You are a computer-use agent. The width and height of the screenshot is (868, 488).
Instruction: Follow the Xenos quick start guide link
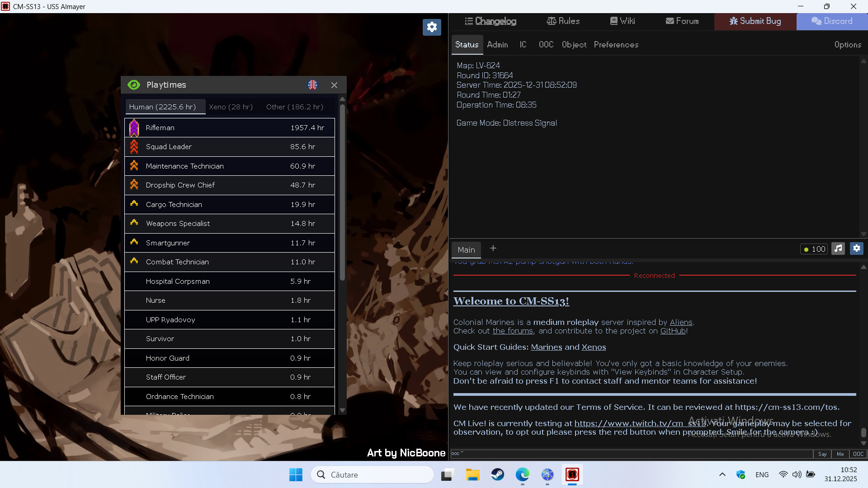(594, 347)
